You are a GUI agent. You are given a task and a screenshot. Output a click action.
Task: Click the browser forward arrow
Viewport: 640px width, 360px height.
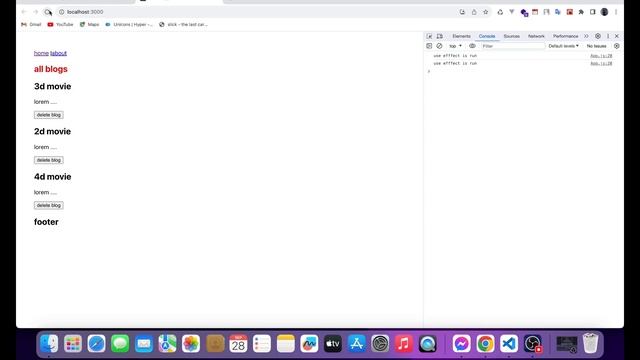[x=36, y=12]
